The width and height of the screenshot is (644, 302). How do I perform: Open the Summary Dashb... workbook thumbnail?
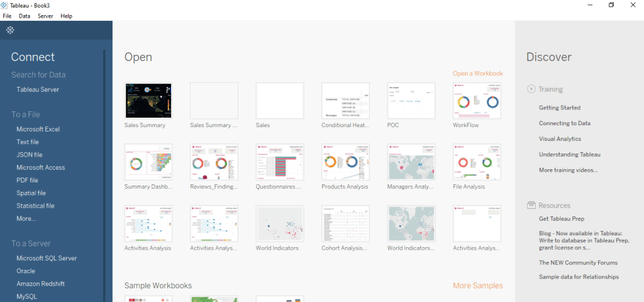[x=148, y=162]
